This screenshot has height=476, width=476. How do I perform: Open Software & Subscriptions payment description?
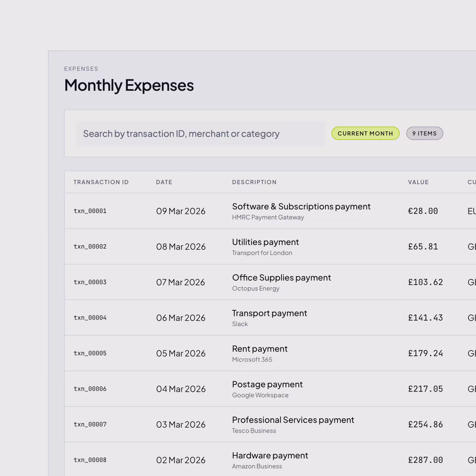click(301, 206)
